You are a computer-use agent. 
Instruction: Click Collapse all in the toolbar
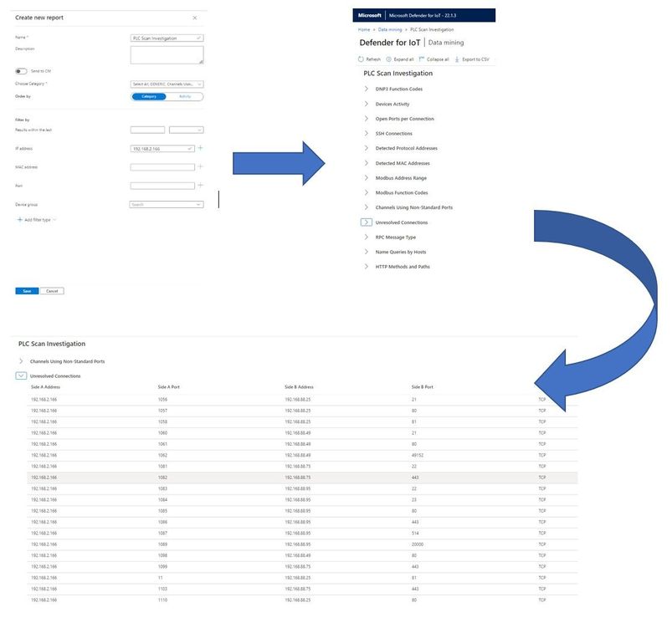click(433, 59)
